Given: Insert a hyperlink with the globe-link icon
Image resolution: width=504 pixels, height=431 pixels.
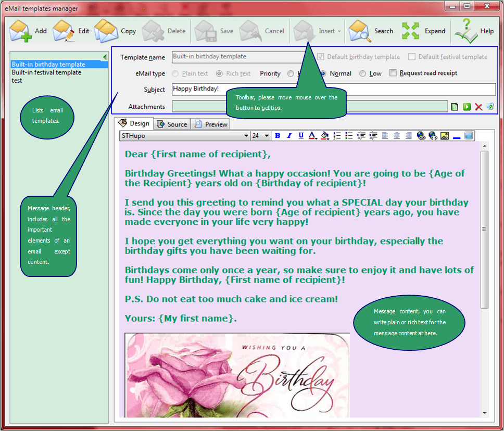Looking at the screenshot, I should 421,136.
